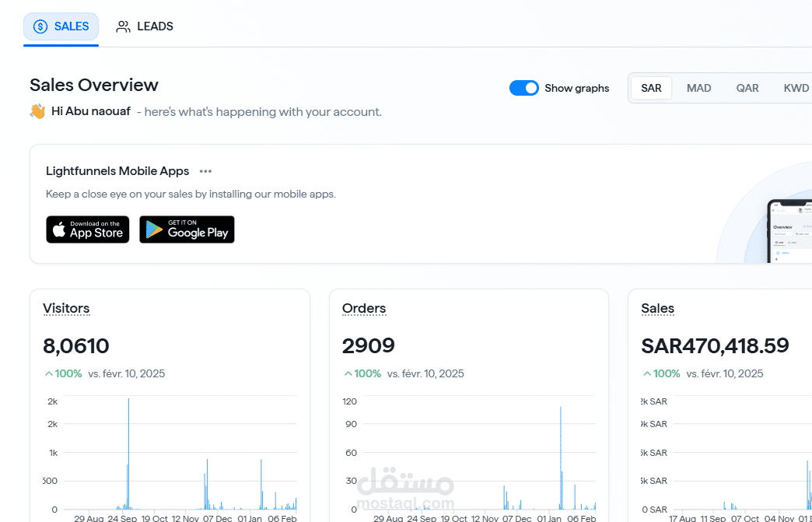Click the Visitors card title
Viewport: 812px width, 522px height.
[x=66, y=308]
